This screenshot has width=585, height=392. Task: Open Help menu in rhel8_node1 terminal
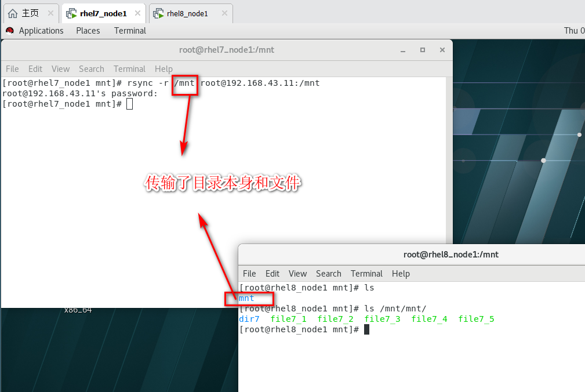(401, 274)
